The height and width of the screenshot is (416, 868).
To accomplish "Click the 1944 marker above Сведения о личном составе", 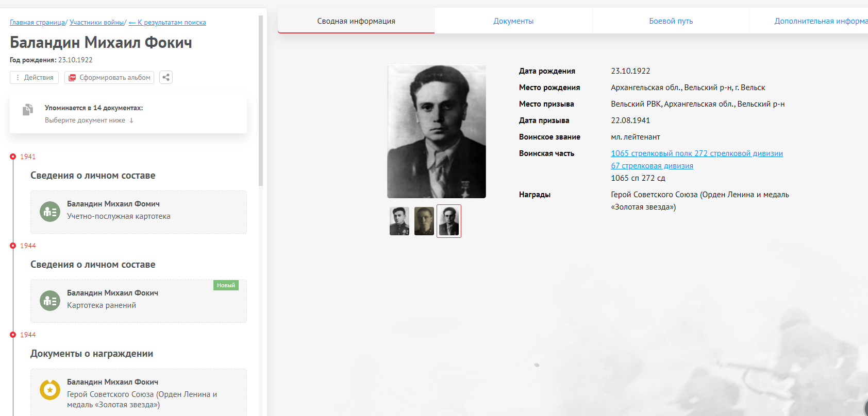I will (13, 246).
